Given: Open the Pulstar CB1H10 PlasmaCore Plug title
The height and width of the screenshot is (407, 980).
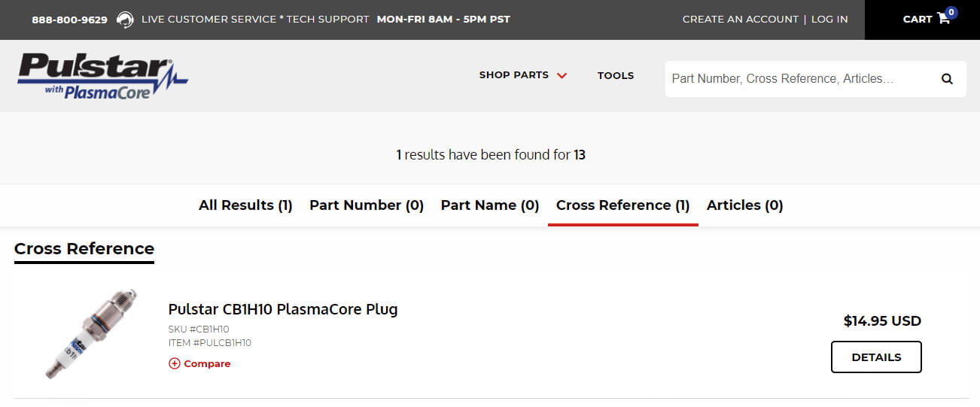Looking at the screenshot, I should click(x=283, y=309).
